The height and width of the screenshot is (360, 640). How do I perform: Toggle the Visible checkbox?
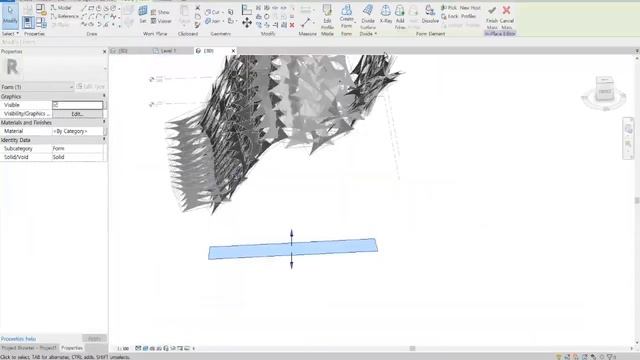pos(57,105)
